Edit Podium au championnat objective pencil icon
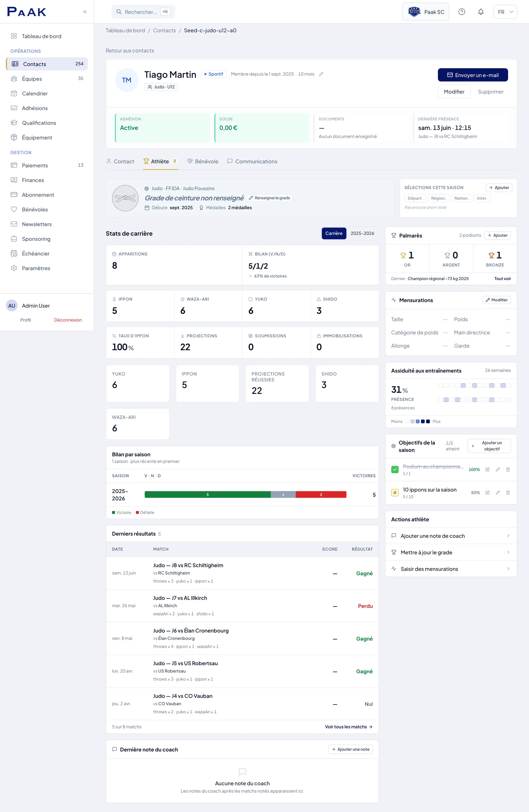 498,469
